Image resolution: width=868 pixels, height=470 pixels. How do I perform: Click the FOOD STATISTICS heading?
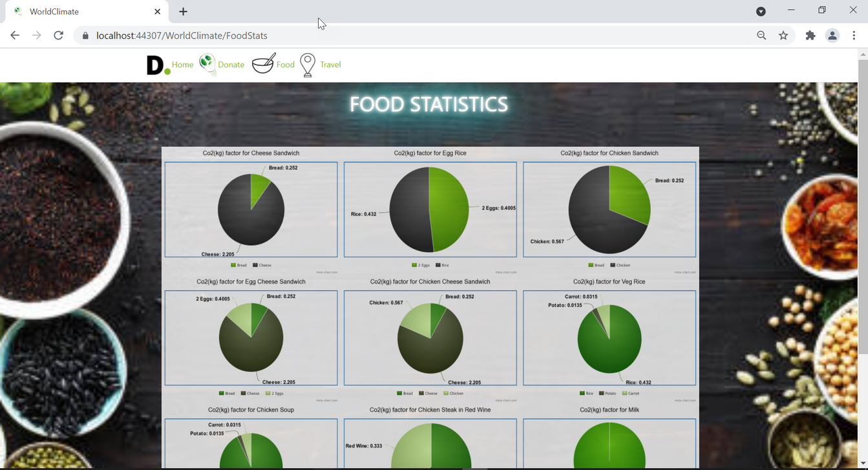click(x=429, y=104)
